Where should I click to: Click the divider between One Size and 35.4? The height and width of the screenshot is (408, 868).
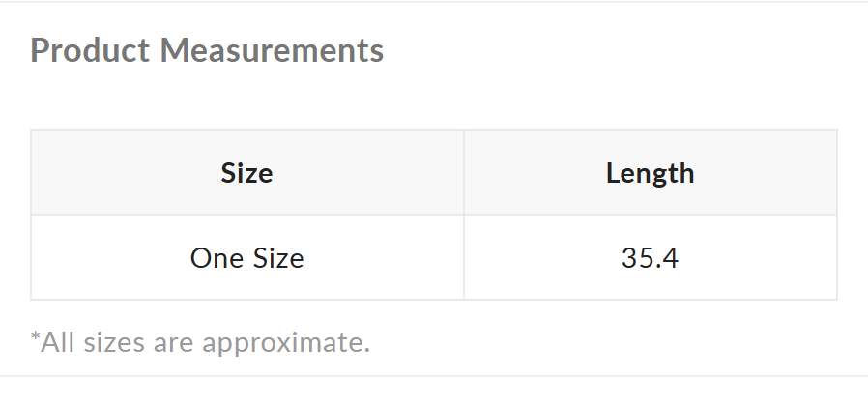pos(464,258)
